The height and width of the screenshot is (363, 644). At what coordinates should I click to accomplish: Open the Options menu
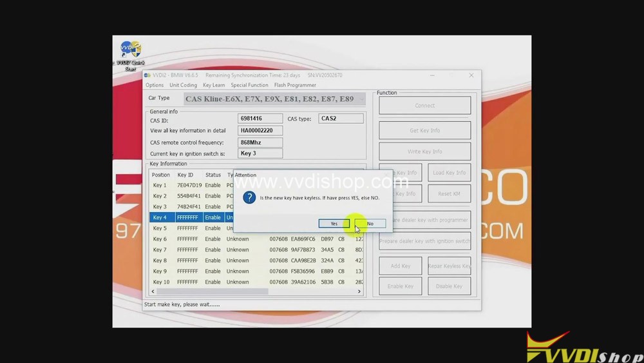click(x=155, y=85)
